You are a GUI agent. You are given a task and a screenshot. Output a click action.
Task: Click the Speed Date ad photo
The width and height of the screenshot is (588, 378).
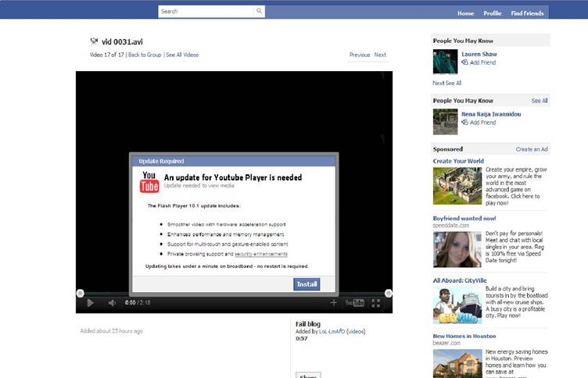pos(457,249)
